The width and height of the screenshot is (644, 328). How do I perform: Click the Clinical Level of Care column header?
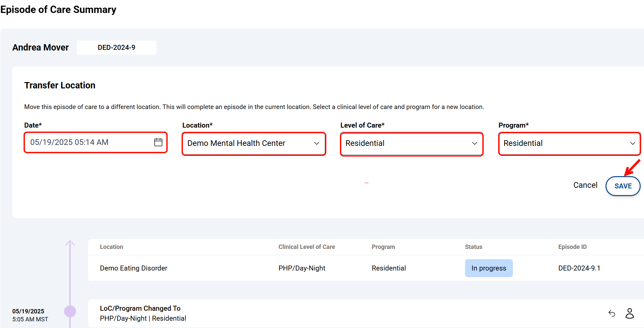[x=306, y=247]
